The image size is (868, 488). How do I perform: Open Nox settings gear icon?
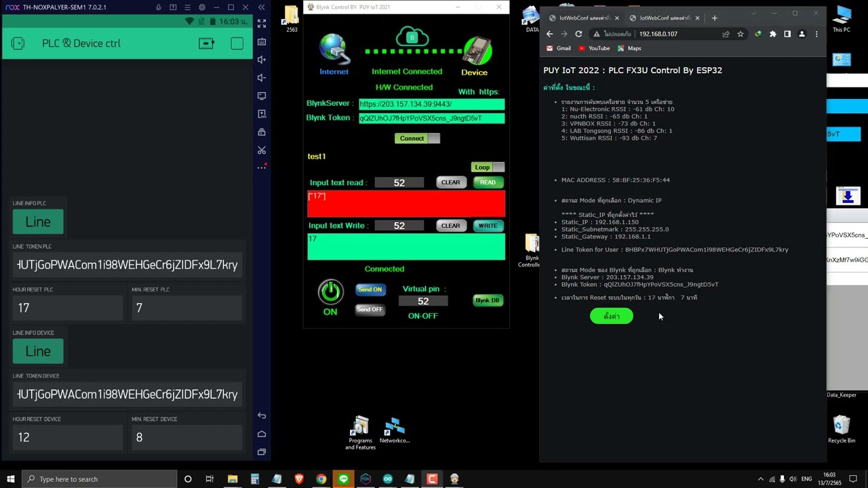[x=202, y=7]
